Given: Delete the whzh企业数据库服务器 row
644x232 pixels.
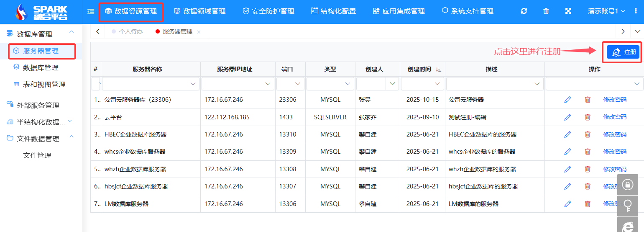Looking at the screenshot, I should click(588, 169).
